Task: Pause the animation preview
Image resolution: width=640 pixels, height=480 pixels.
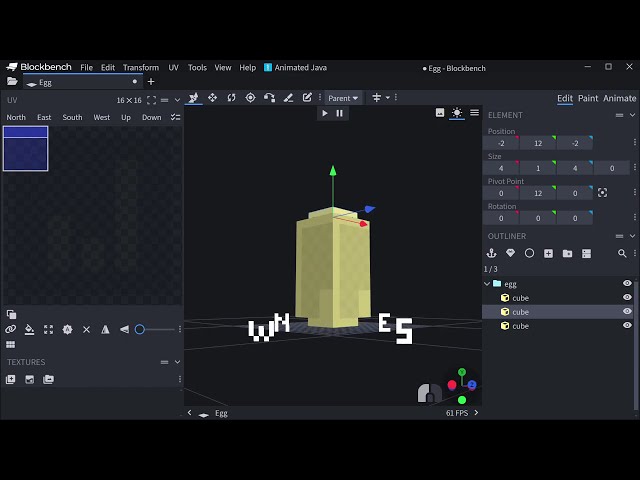Action: [340, 113]
